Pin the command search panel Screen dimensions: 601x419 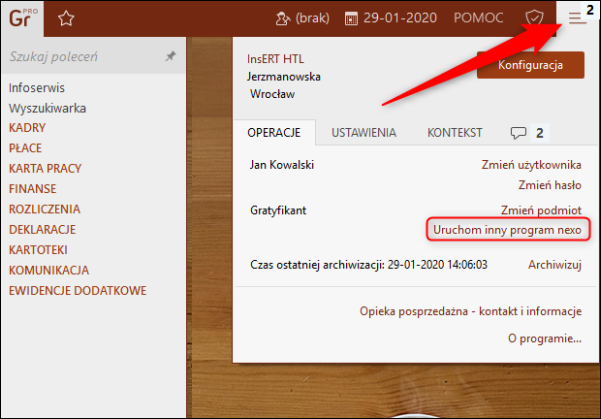pyautogui.click(x=171, y=56)
